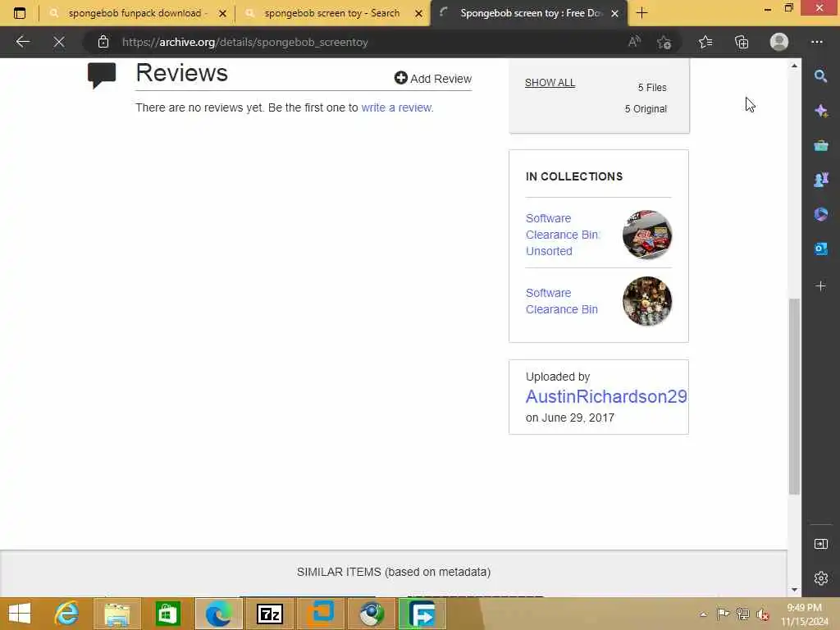This screenshot has width=840, height=630.
Task: Open the Outlook sidebar icon
Action: click(820, 249)
